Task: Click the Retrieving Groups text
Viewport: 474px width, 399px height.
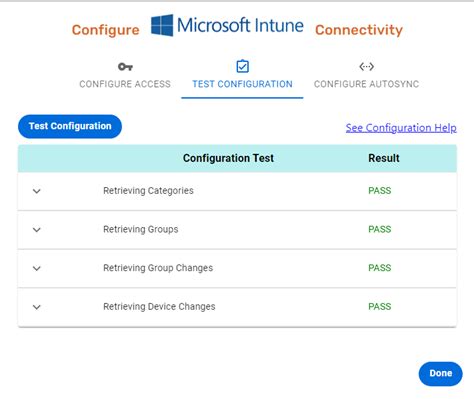Action: (x=141, y=229)
